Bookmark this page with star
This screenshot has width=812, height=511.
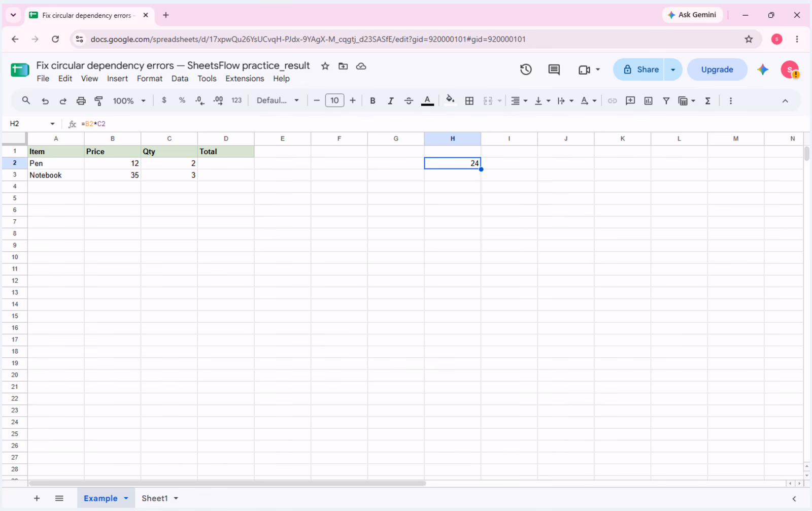pos(749,39)
